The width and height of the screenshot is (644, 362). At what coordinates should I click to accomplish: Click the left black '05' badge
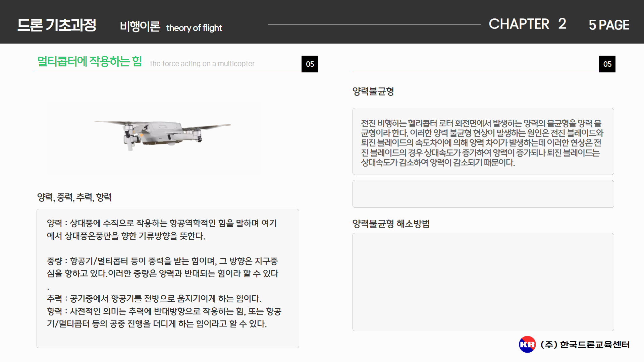310,64
